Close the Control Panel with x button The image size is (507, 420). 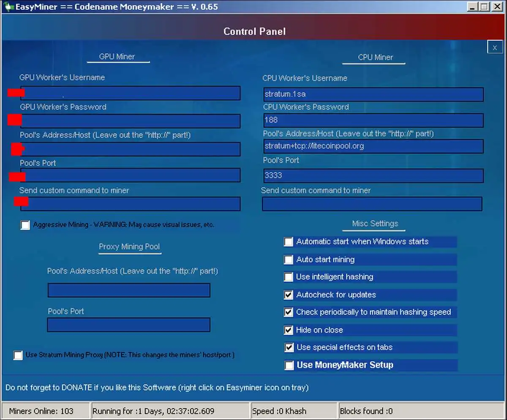coord(494,47)
